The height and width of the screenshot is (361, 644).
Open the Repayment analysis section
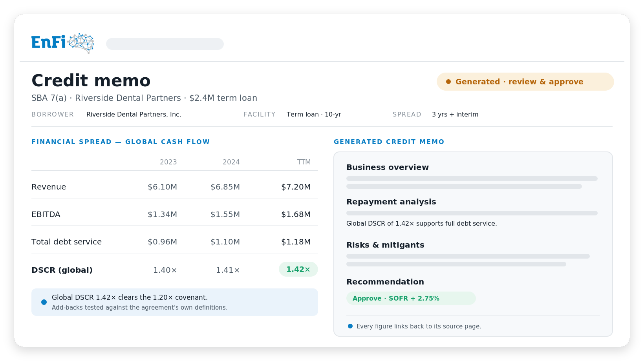coord(391,202)
